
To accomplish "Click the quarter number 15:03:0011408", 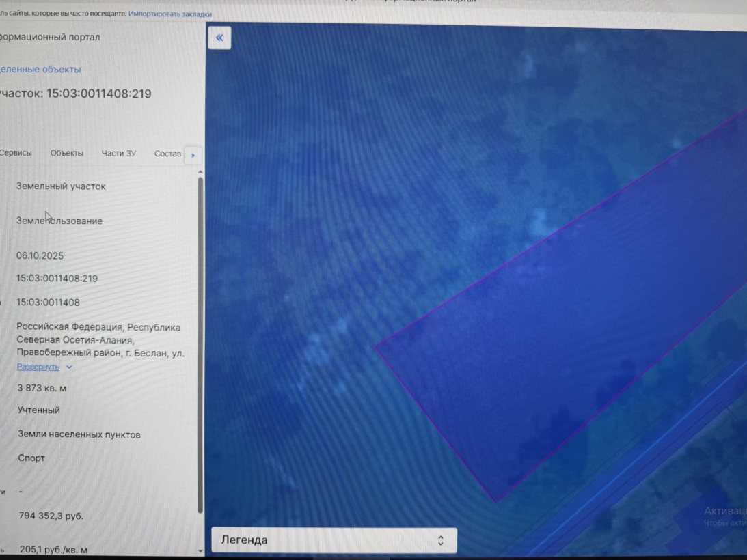I will [48, 303].
